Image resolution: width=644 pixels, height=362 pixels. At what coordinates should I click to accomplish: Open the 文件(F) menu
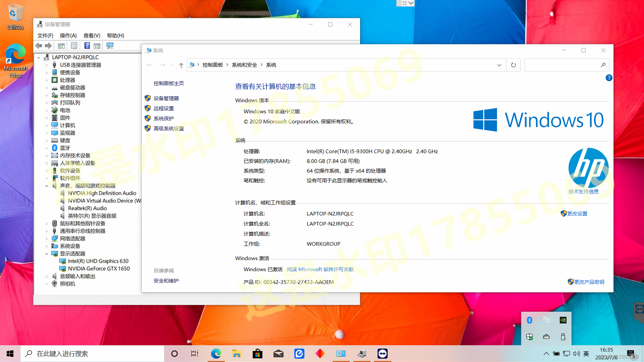[x=45, y=36]
